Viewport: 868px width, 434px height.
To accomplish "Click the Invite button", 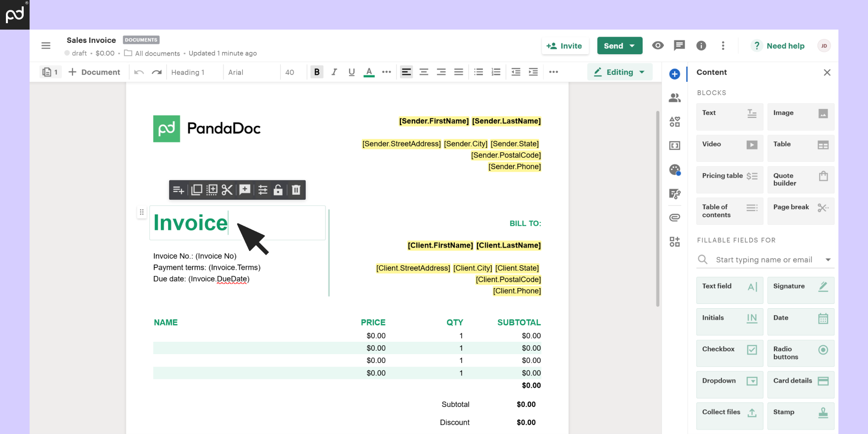I will tap(565, 46).
